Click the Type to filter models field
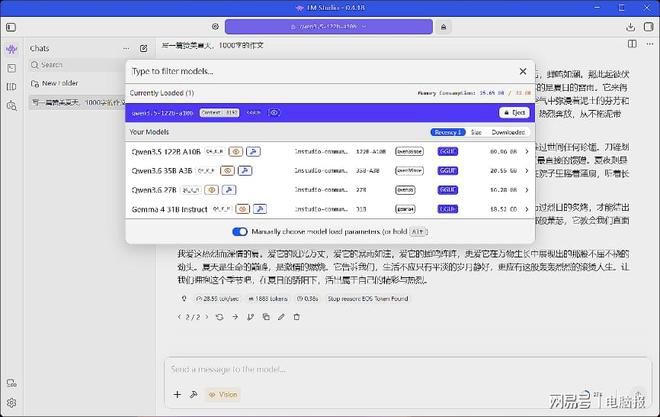 [320, 72]
